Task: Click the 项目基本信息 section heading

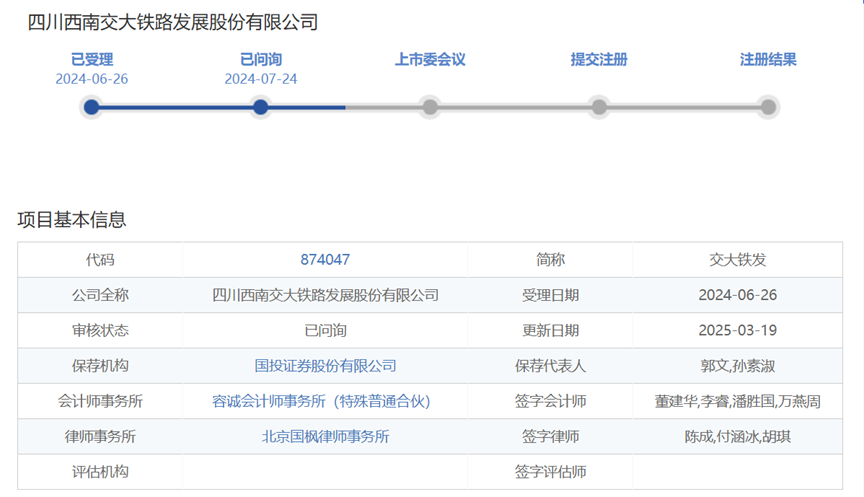Action: (x=72, y=220)
